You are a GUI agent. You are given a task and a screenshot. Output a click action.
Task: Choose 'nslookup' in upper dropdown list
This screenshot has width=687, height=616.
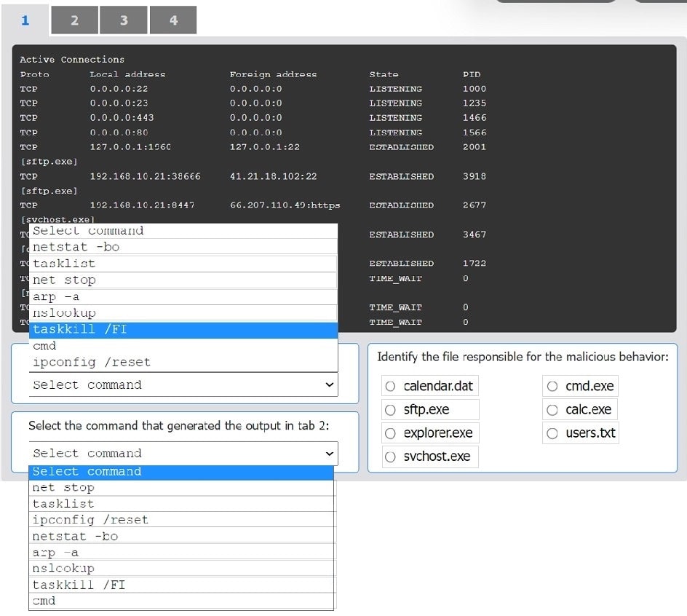click(183, 313)
